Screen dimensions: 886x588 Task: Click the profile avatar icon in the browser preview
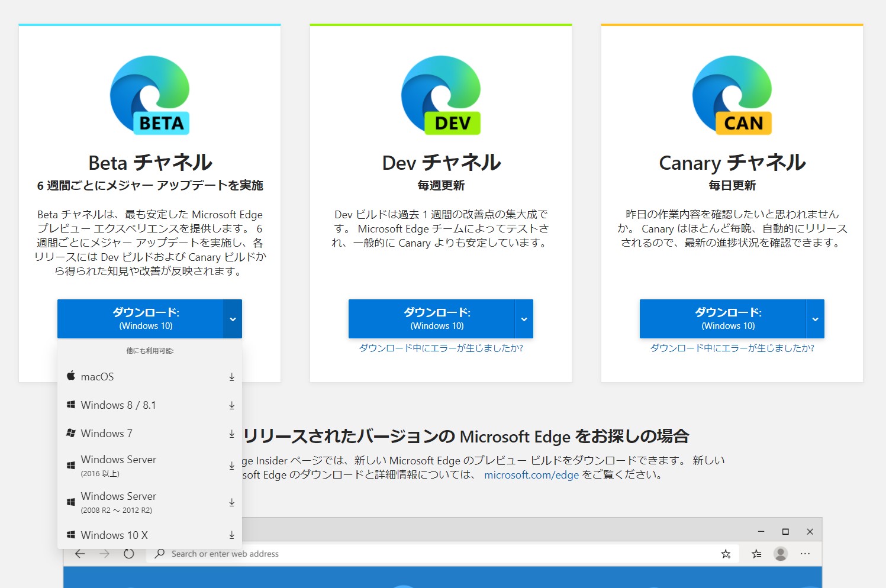(782, 554)
